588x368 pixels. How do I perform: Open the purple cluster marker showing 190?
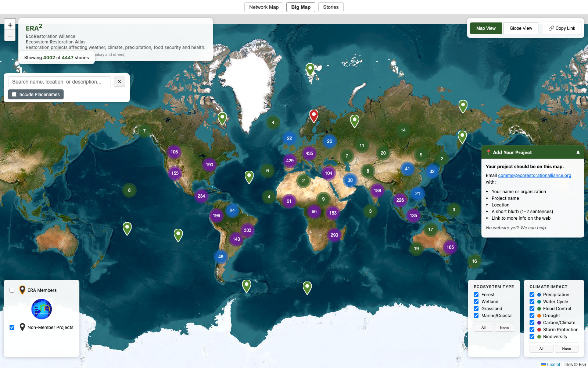[209, 165]
